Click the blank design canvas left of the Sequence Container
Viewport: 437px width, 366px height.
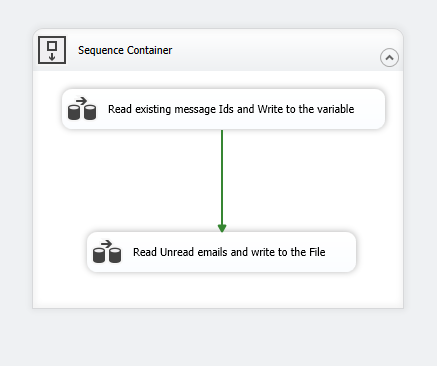pyautogui.click(x=16, y=167)
